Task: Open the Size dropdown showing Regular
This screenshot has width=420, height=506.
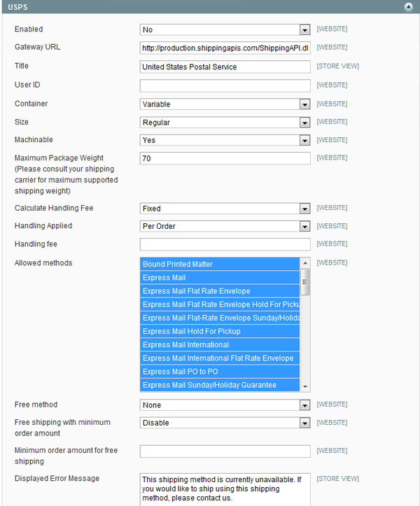Action: (225, 122)
